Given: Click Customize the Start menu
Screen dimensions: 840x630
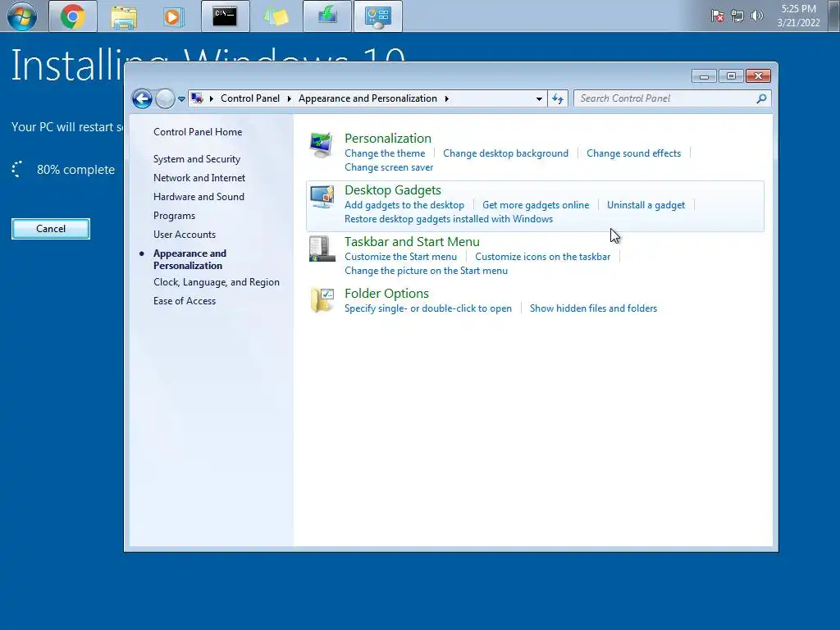Looking at the screenshot, I should (400, 257).
